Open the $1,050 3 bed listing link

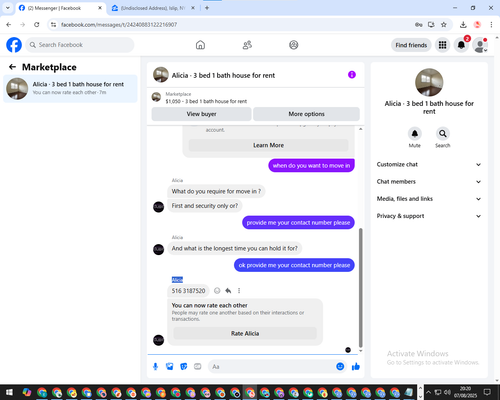[206, 101]
